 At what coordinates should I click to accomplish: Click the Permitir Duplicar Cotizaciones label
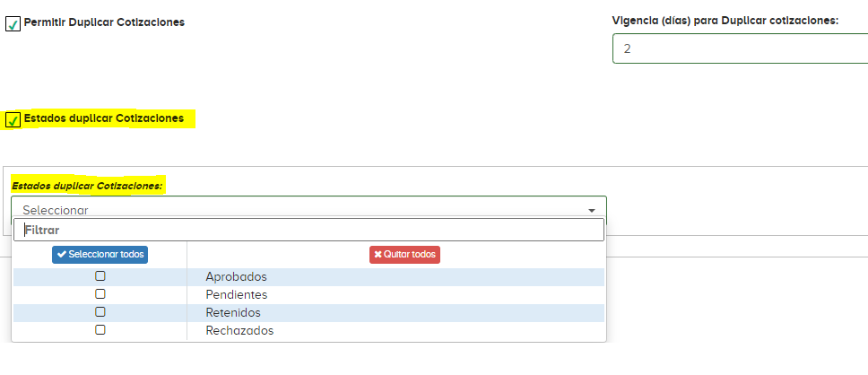click(x=104, y=22)
